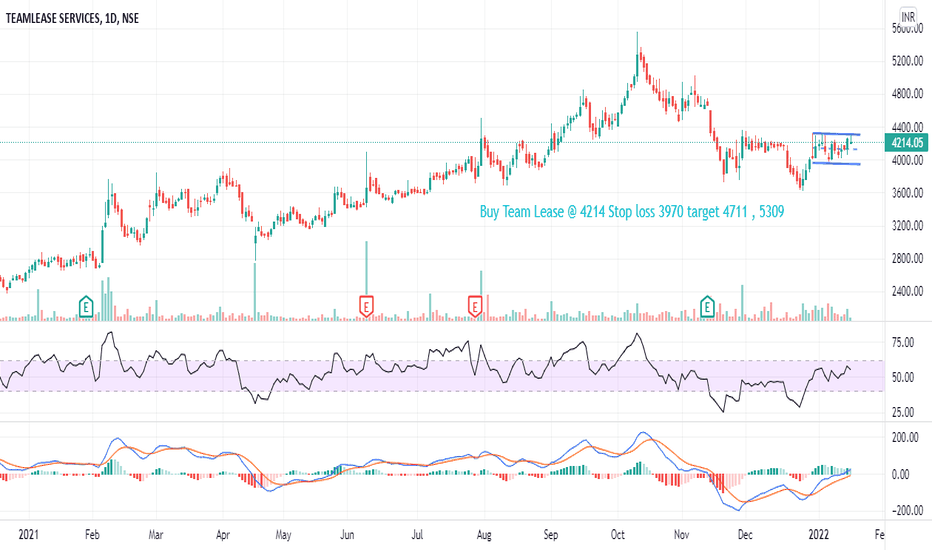Click the MACD 200.00 scale value

905,438
